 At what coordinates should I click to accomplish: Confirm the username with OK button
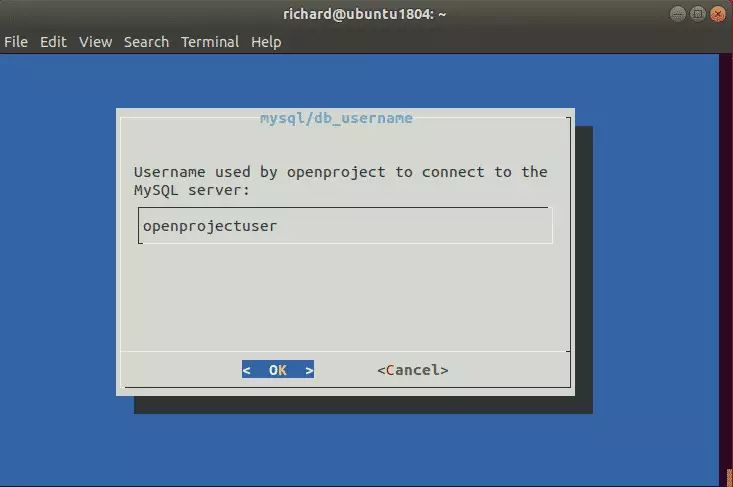(x=278, y=370)
